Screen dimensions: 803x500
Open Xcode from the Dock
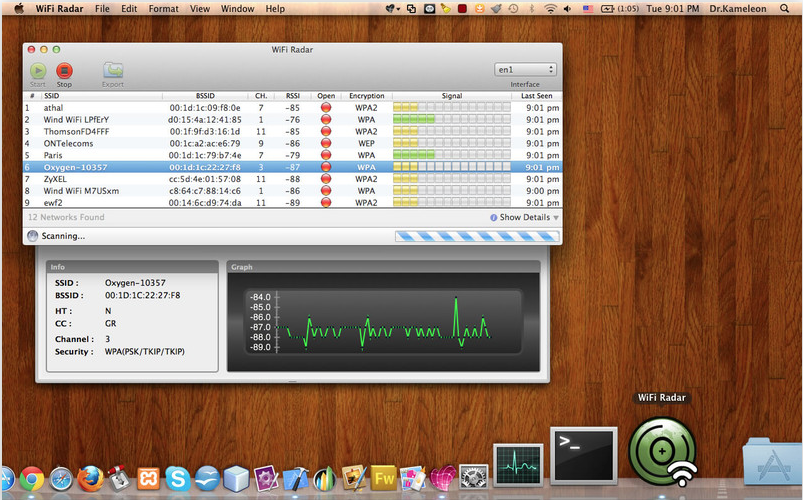(296, 480)
